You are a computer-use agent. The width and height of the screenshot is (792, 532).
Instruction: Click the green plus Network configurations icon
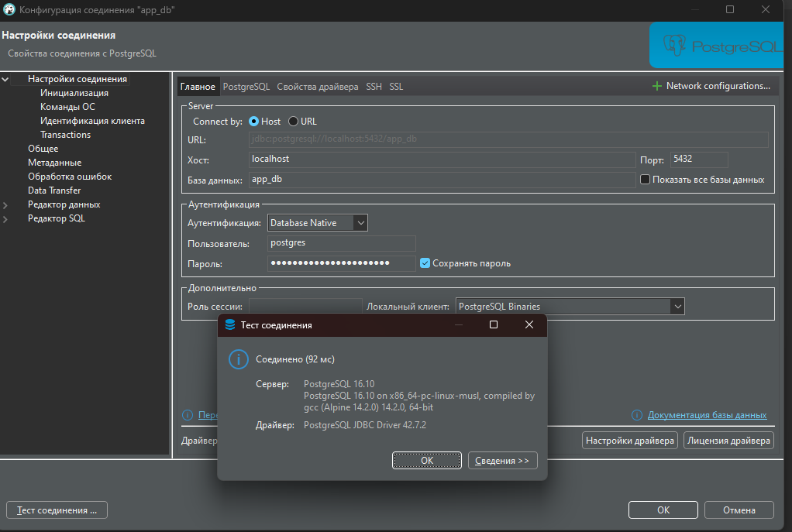pos(657,86)
